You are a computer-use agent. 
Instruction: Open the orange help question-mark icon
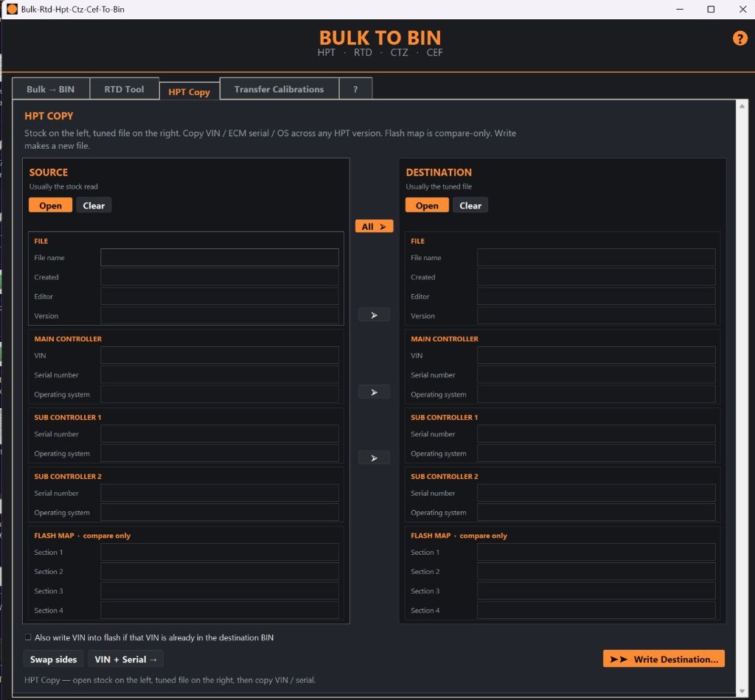pyautogui.click(x=740, y=38)
